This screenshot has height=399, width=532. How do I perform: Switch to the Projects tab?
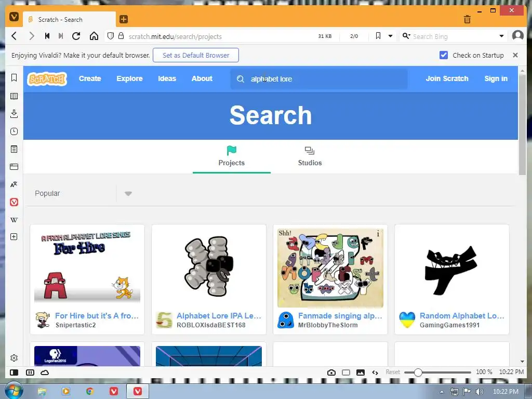[x=231, y=156]
